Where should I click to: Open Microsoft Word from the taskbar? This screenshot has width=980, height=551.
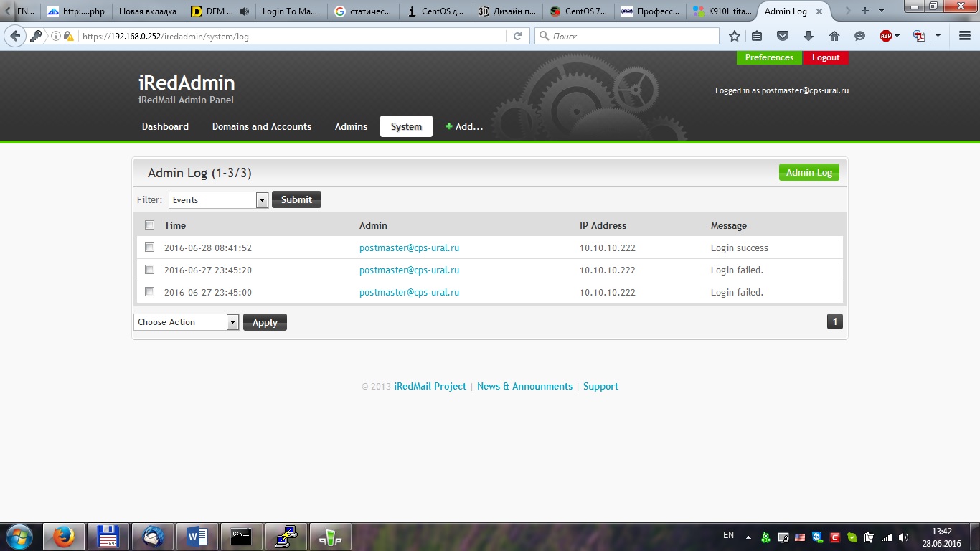197,537
